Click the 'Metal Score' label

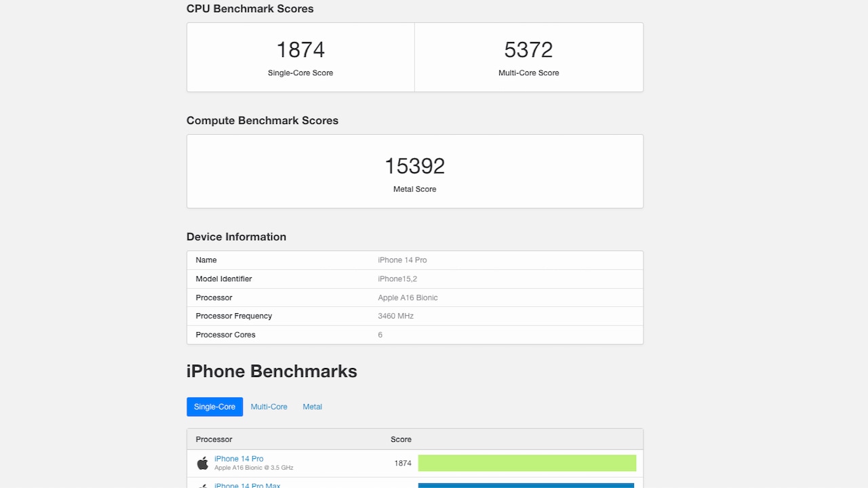(x=414, y=189)
